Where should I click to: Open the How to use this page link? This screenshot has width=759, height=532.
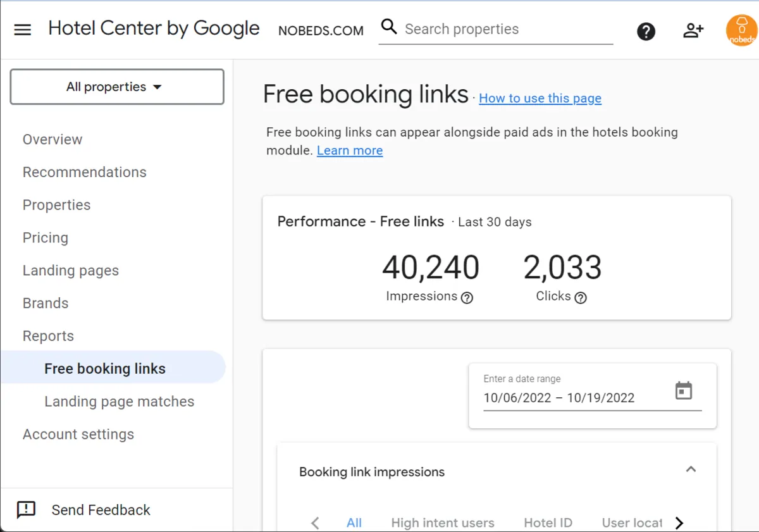(x=540, y=98)
